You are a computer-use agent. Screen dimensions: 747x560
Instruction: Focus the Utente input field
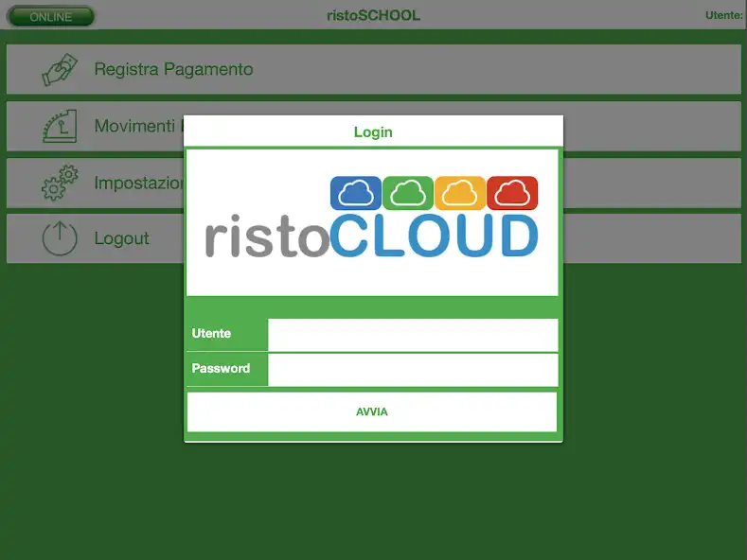tap(413, 335)
